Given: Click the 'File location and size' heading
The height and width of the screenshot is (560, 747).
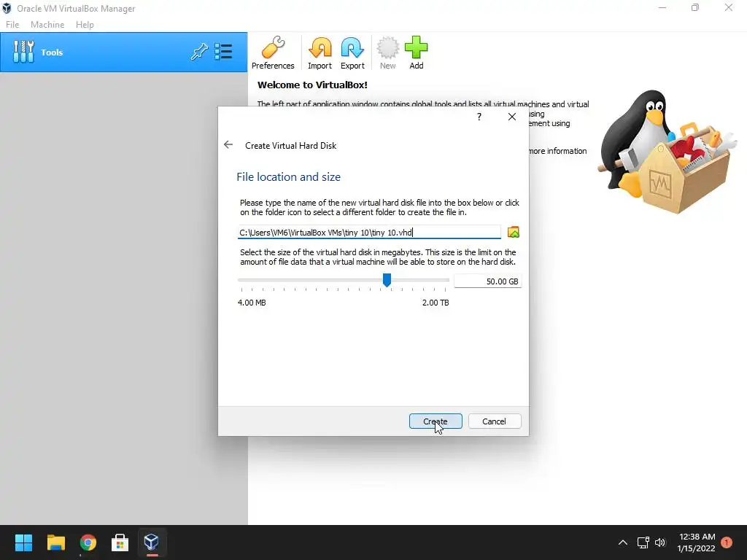Looking at the screenshot, I should pos(288,176).
